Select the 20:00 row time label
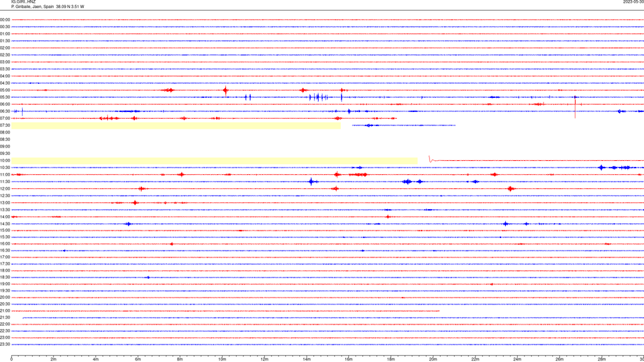644x362 pixels. click(x=5, y=298)
